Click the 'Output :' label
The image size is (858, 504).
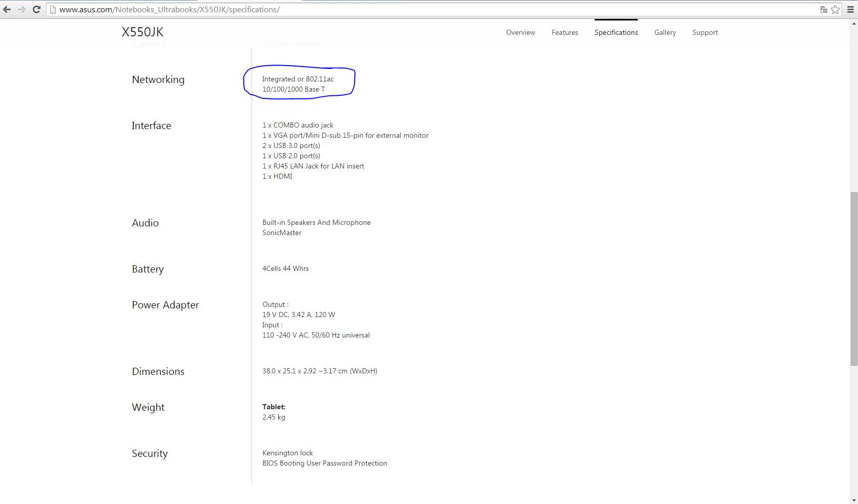coord(276,304)
